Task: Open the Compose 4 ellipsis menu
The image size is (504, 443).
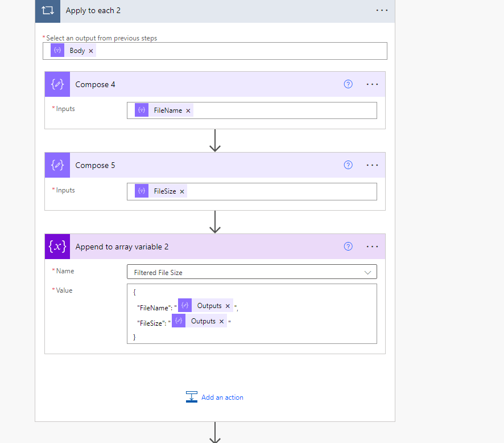Action: pos(372,84)
